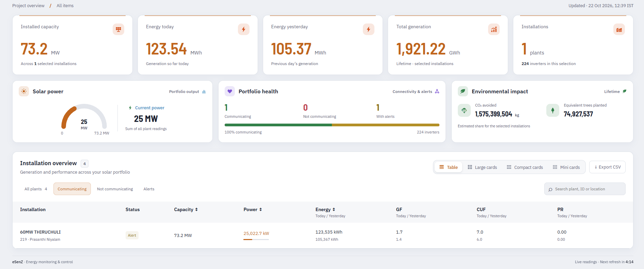Viewport: 644px width, 269px height.
Task: Select the Communicating filter tab
Action: coord(72,189)
